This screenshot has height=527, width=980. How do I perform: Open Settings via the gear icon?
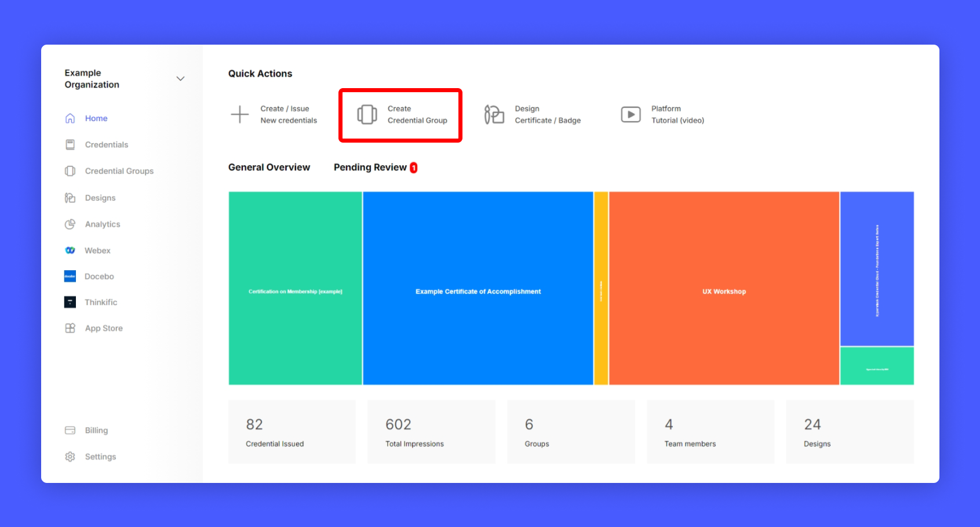click(x=70, y=457)
